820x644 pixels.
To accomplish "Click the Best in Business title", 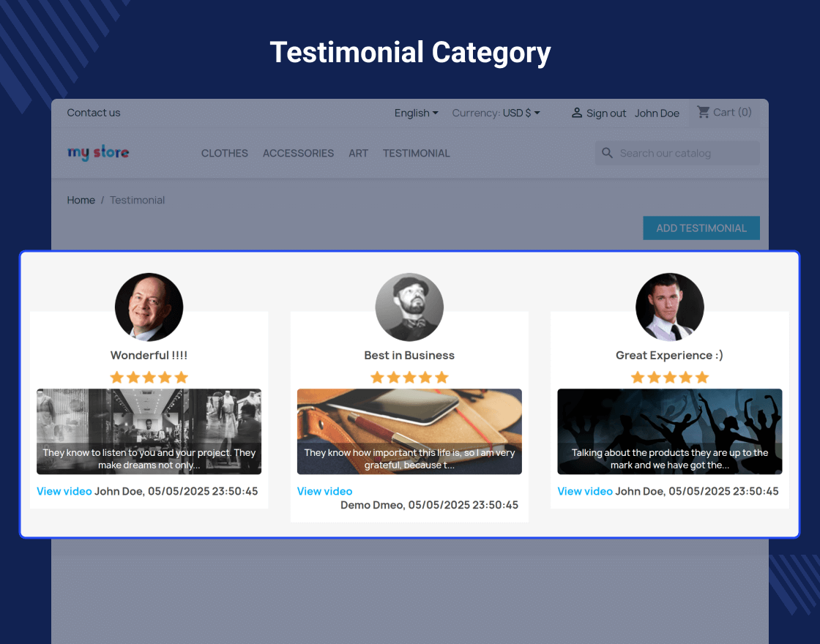I will [x=409, y=356].
